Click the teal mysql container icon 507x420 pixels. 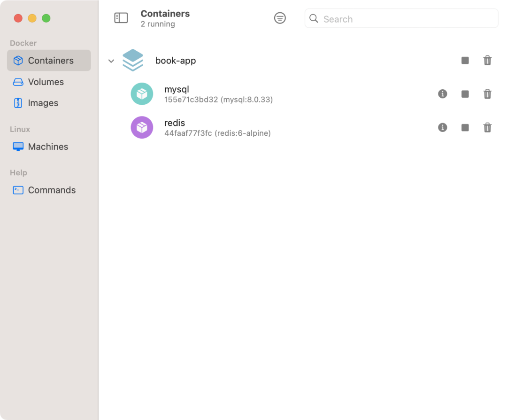(x=142, y=94)
